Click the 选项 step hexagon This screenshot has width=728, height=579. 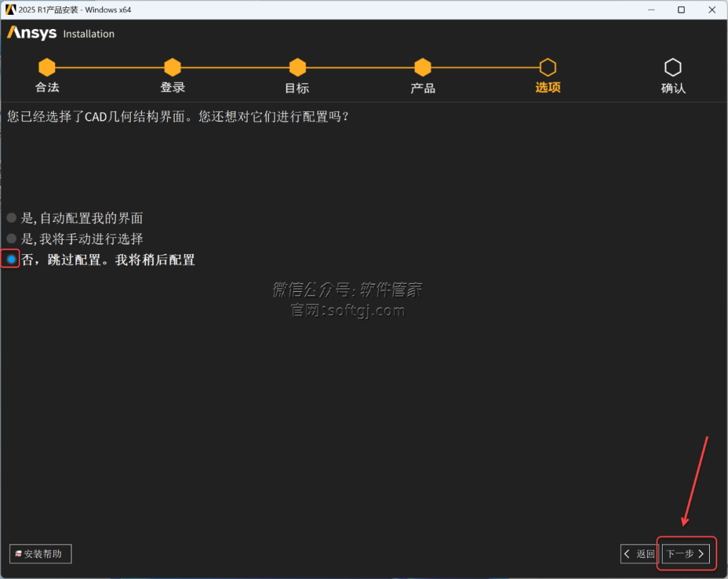tap(548, 67)
